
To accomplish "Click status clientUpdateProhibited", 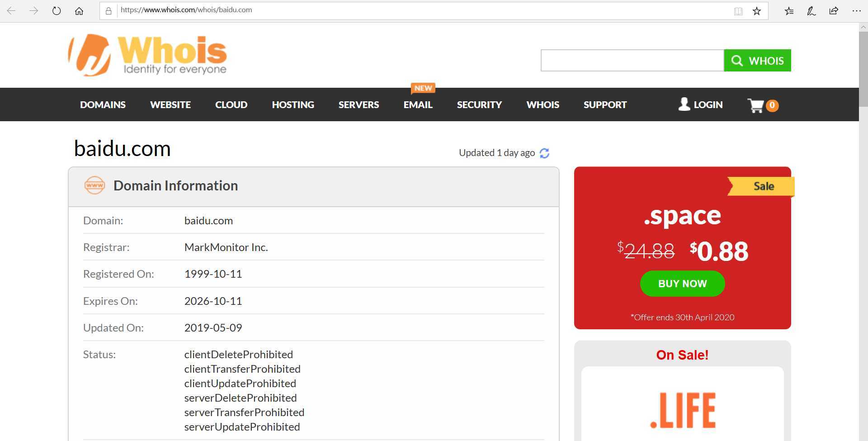I will pos(240,384).
